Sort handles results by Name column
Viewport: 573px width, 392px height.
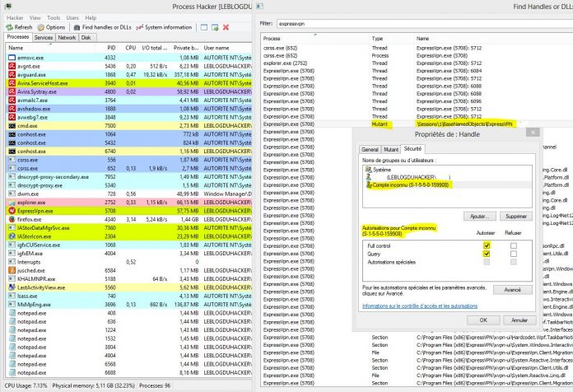point(493,39)
